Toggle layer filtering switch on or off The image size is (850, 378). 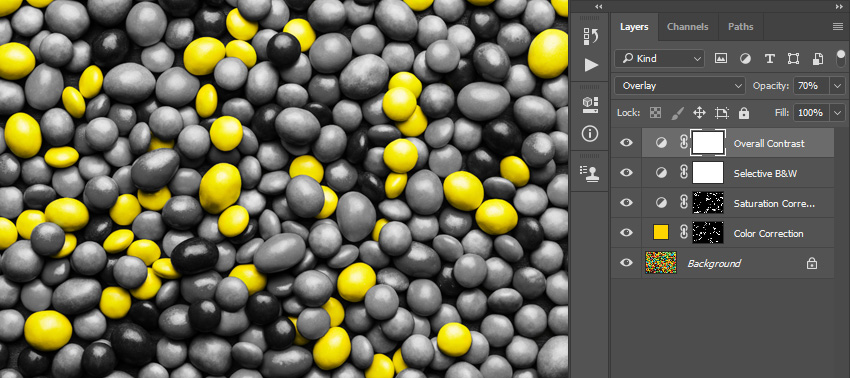841,59
